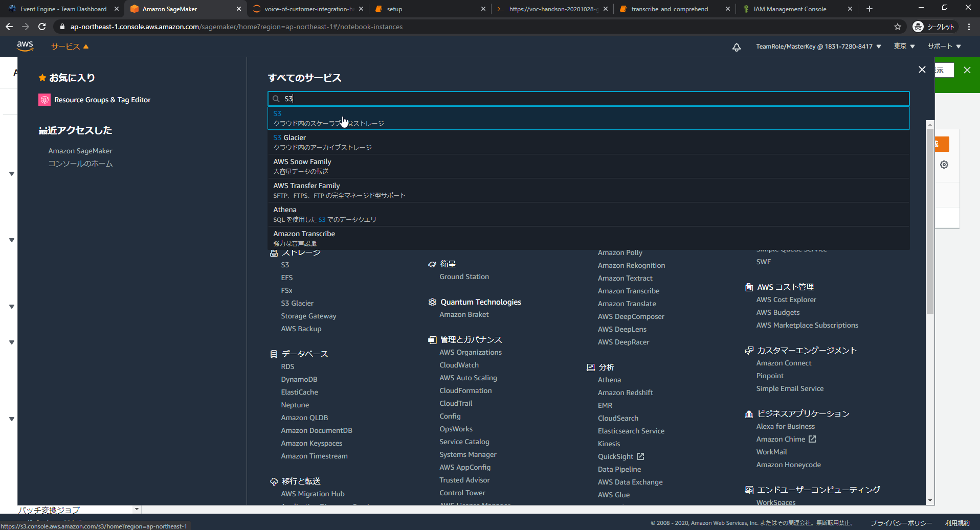This screenshot has height=530, width=980.
Task: Click scrollbar down arrow in services panel
Action: click(930, 501)
